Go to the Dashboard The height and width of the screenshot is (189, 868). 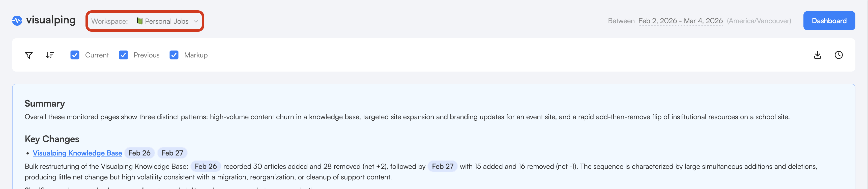[x=829, y=21]
